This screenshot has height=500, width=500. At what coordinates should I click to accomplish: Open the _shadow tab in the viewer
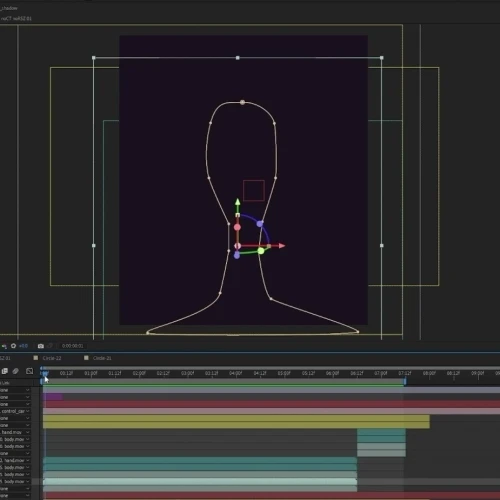[9, 8]
